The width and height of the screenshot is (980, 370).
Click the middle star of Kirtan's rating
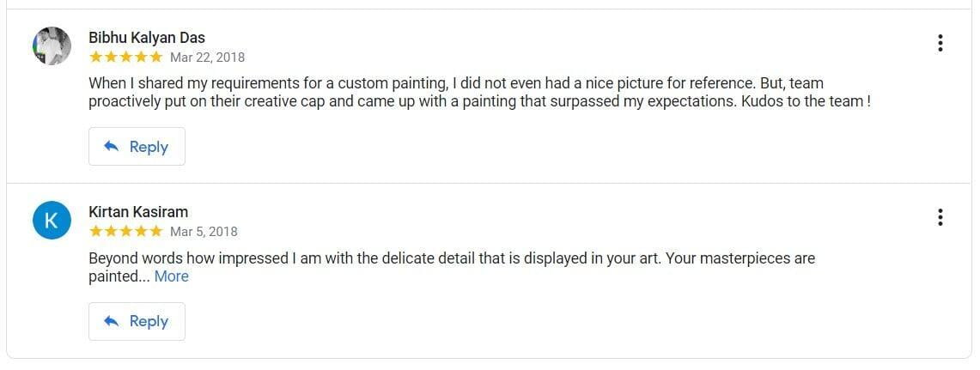coord(125,232)
